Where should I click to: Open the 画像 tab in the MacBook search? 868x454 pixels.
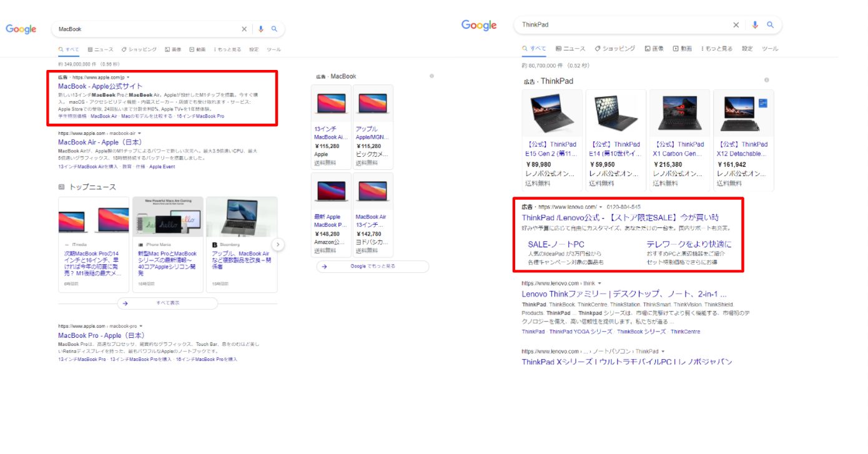tap(173, 49)
